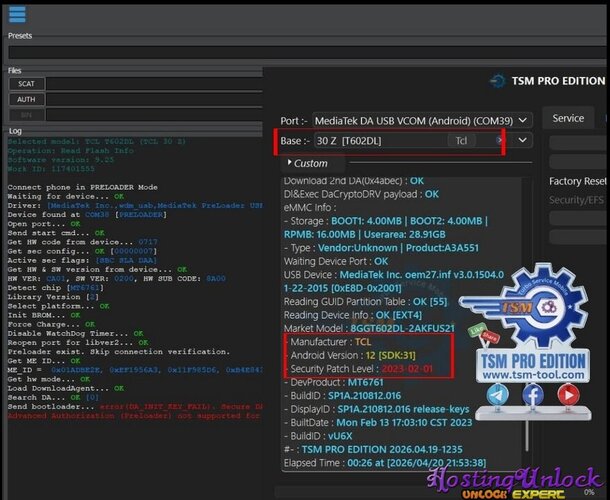The image size is (610, 500).
Task: Click log line 'Reopen port for libver2... OK'
Action: pyautogui.click(x=78, y=343)
